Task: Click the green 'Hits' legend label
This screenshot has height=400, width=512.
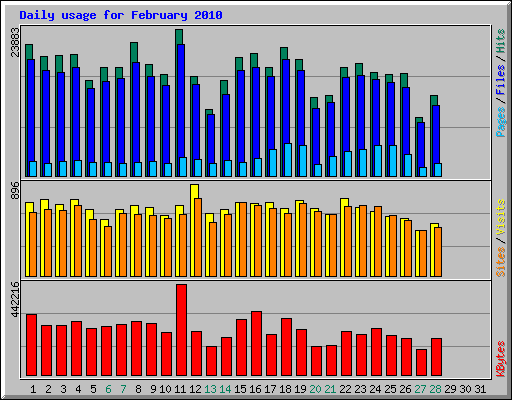Action: [501, 41]
